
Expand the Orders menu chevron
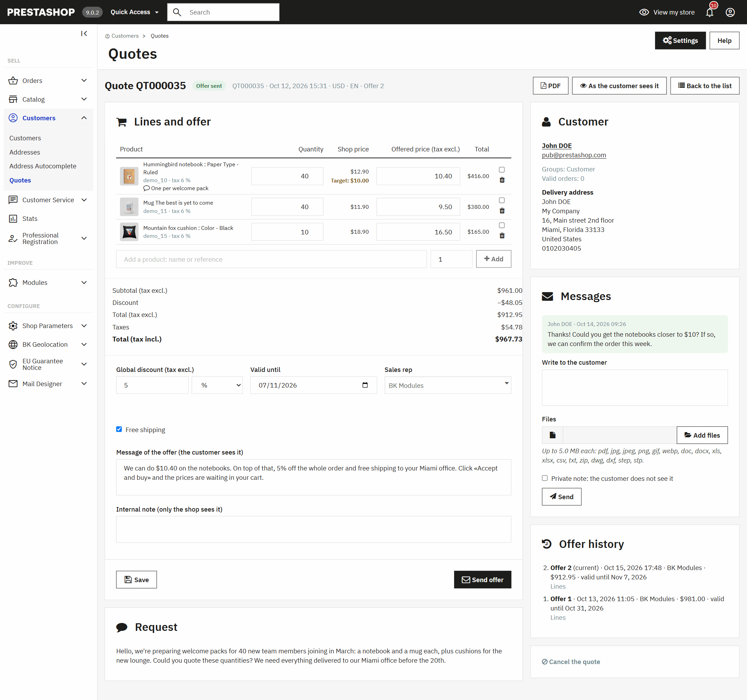84,80
